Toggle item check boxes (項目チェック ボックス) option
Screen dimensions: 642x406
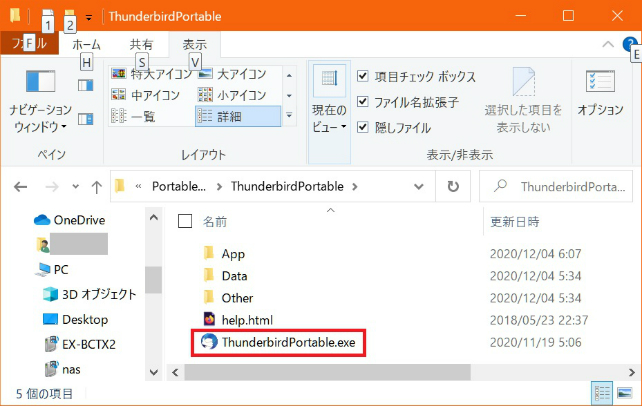[416, 77]
